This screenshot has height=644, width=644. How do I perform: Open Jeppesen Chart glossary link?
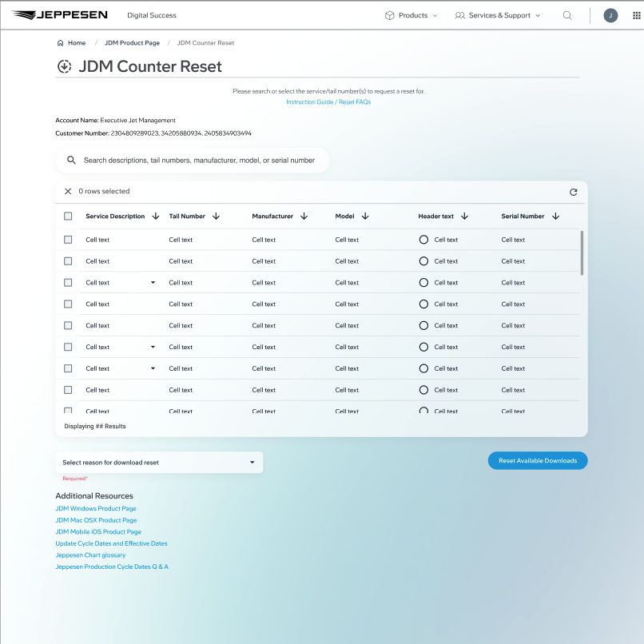(90, 555)
